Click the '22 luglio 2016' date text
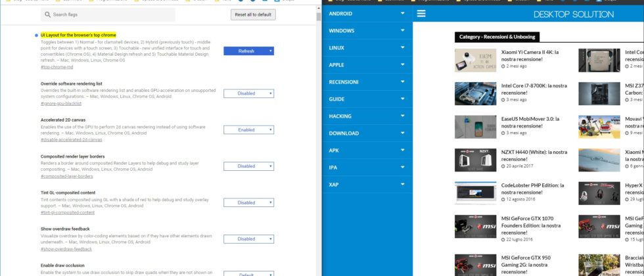The height and width of the screenshot is (276, 644). (x=521, y=239)
